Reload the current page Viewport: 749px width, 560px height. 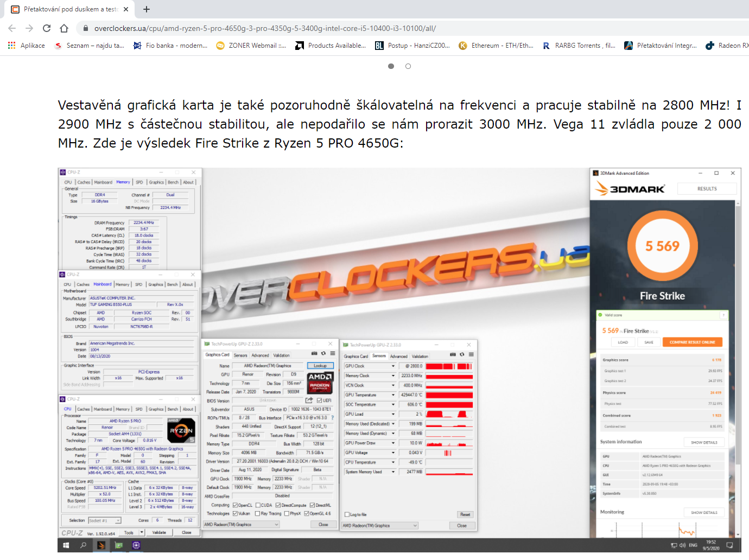click(x=47, y=28)
